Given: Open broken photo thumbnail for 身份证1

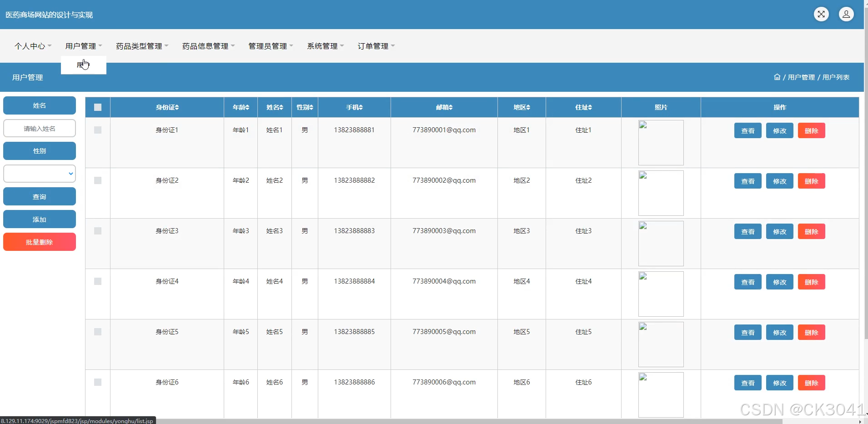Looking at the screenshot, I should coord(661,143).
